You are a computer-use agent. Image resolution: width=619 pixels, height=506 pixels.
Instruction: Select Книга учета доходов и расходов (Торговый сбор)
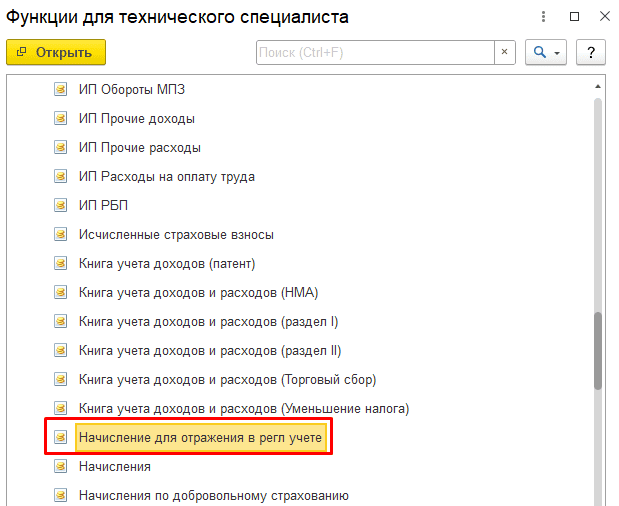[x=227, y=380]
